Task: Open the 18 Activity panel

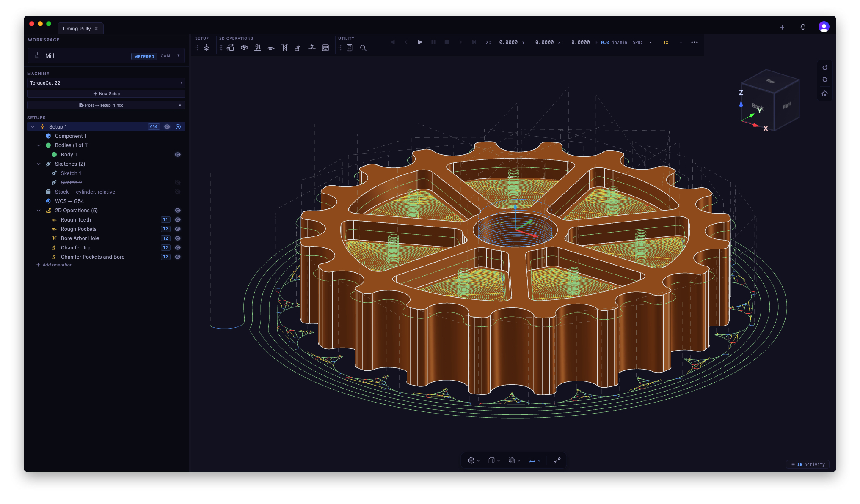Action: (808, 464)
